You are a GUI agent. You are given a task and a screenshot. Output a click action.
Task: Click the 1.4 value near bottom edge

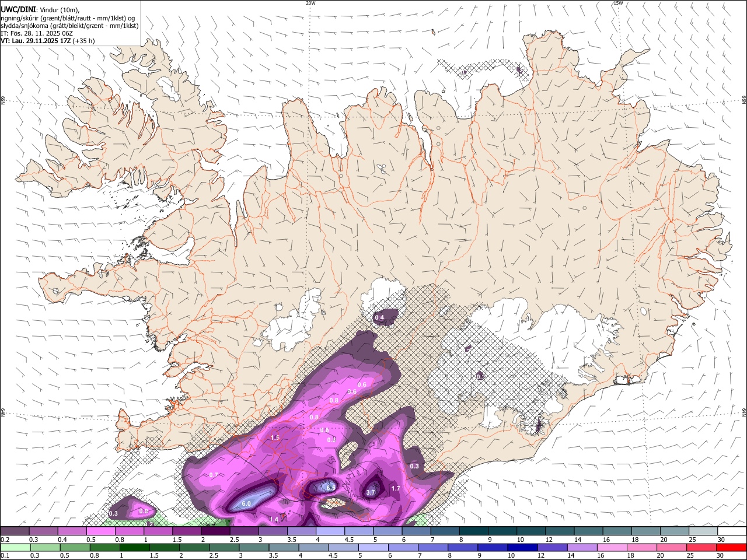[274, 519]
